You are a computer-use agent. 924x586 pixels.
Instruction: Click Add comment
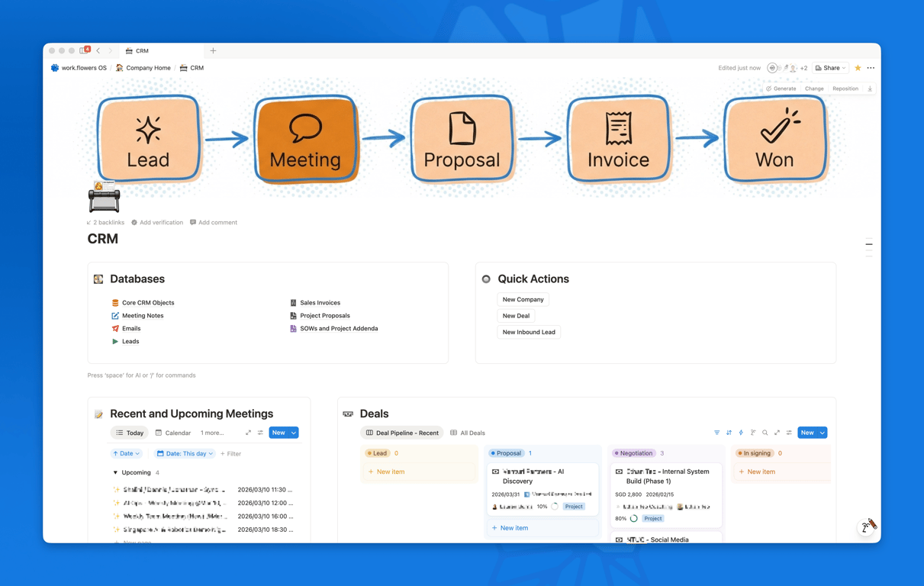pos(214,222)
